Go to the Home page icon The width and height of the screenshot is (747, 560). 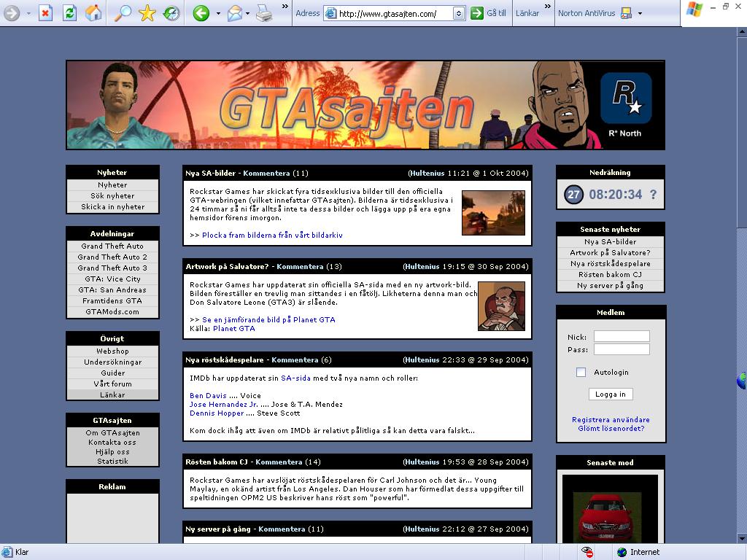[93, 13]
